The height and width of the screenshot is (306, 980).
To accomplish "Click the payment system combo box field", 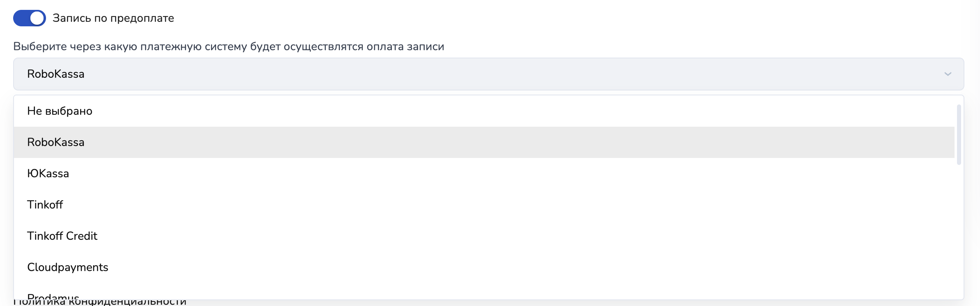I will tap(489, 74).
